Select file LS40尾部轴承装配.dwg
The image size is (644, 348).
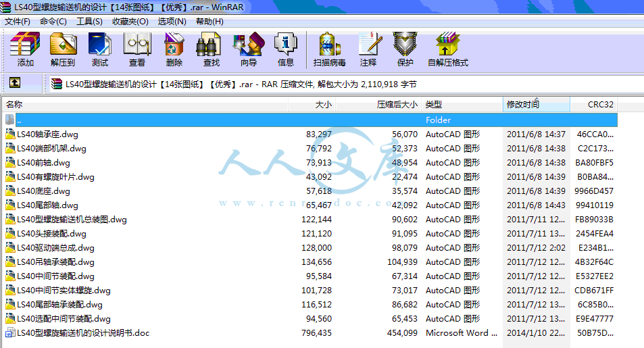[60, 305]
